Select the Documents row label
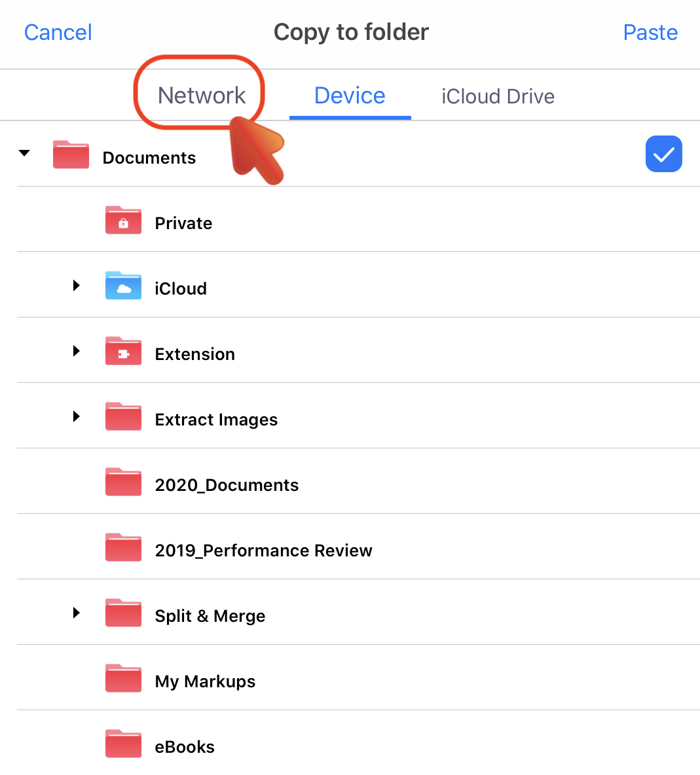This screenshot has width=700, height=775. tap(149, 158)
